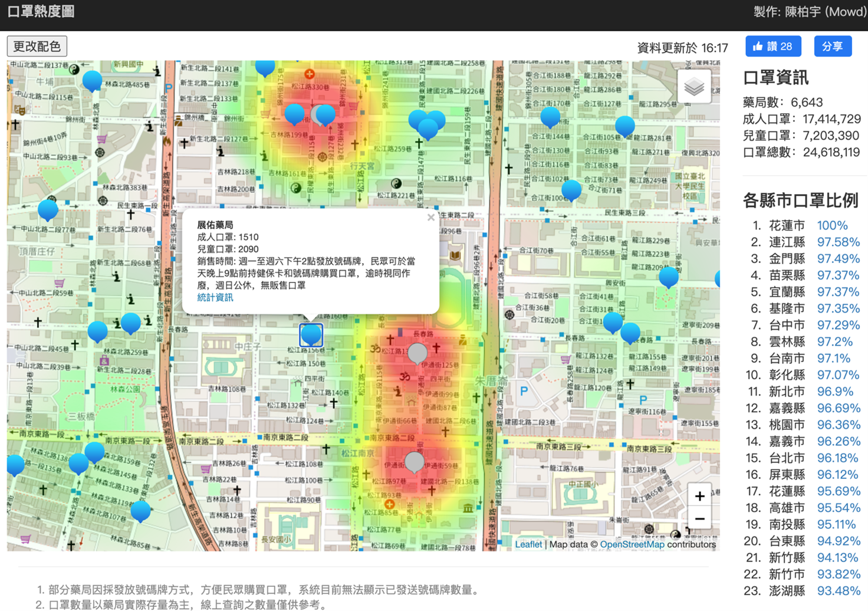
Task: Open the 統計資訊 link in popup
Action: click(x=215, y=298)
